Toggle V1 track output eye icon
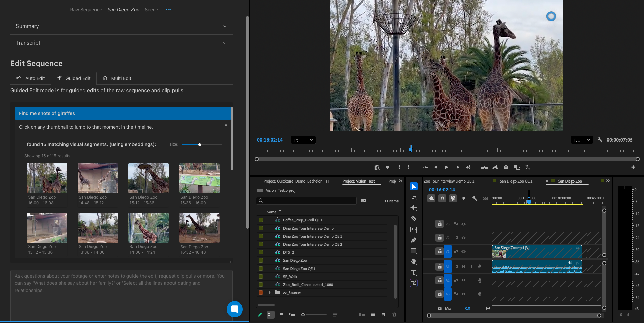This screenshot has height=323, width=644. click(463, 251)
